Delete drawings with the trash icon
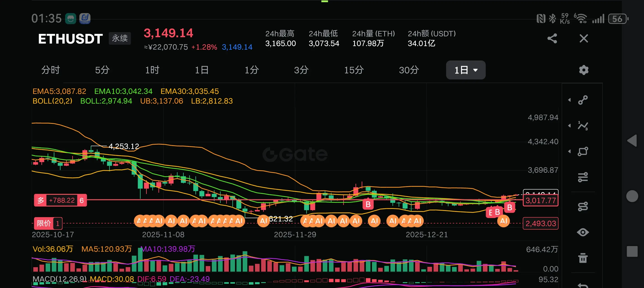Viewport: 644px width, 288px height. [x=583, y=258]
